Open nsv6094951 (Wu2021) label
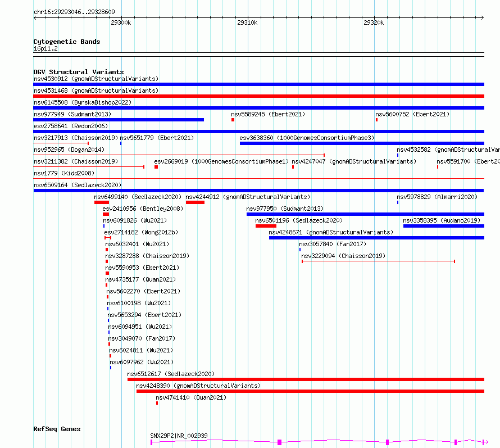The height and width of the screenshot is (448, 500). 140,327
